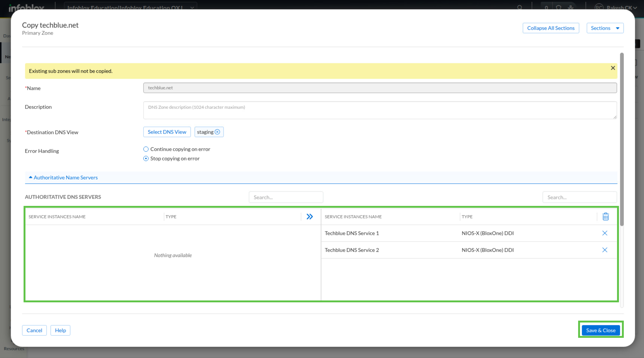Dismiss the yellow sub zones warning banner
Image resolution: width=644 pixels, height=358 pixels.
click(x=613, y=68)
